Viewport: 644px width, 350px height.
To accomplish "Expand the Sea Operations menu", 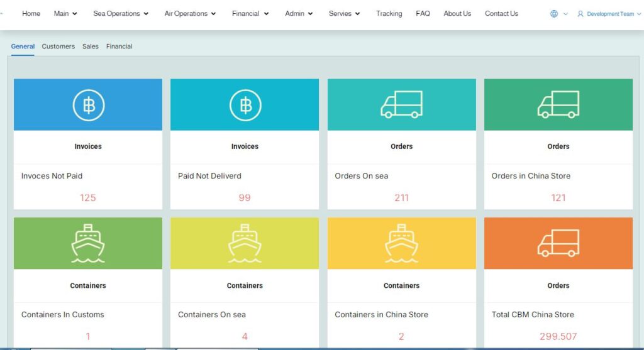I will [121, 13].
